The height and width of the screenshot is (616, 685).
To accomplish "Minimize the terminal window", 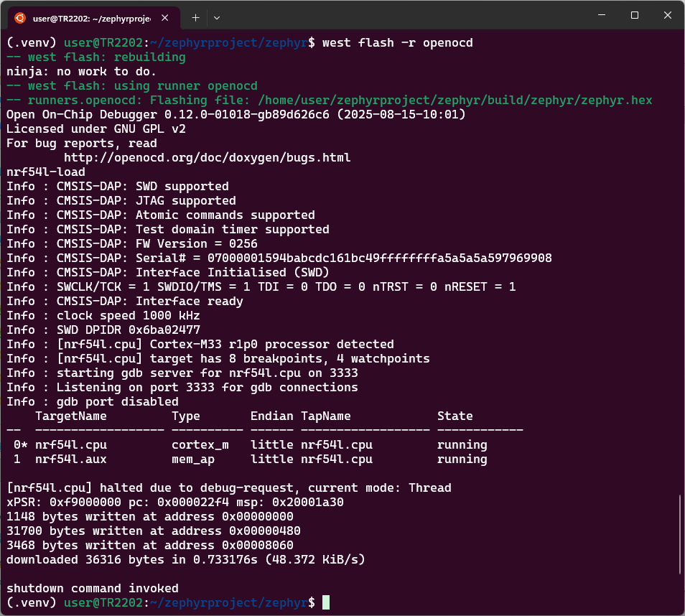I will [602, 15].
